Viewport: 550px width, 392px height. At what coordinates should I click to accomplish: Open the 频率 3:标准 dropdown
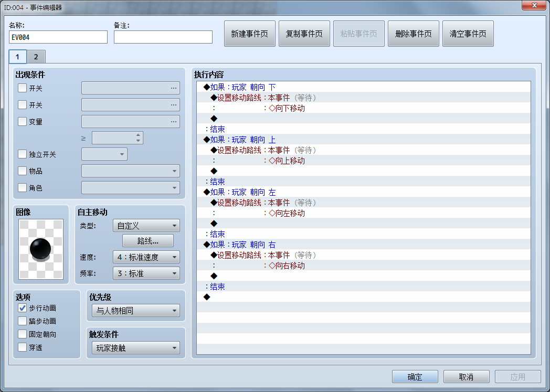point(146,273)
